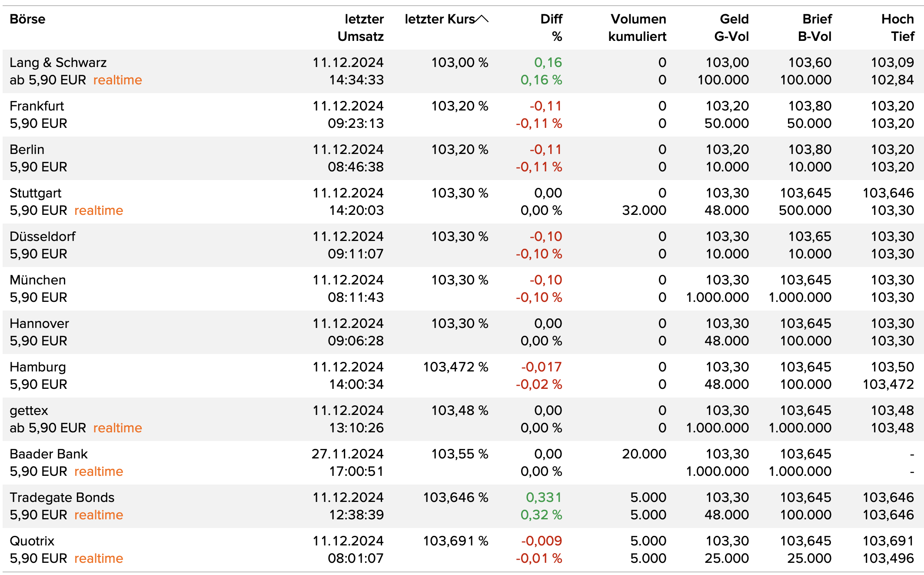The height and width of the screenshot is (575, 924).
Task: Open the Stuttgart exchange listing
Action: point(35,193)
